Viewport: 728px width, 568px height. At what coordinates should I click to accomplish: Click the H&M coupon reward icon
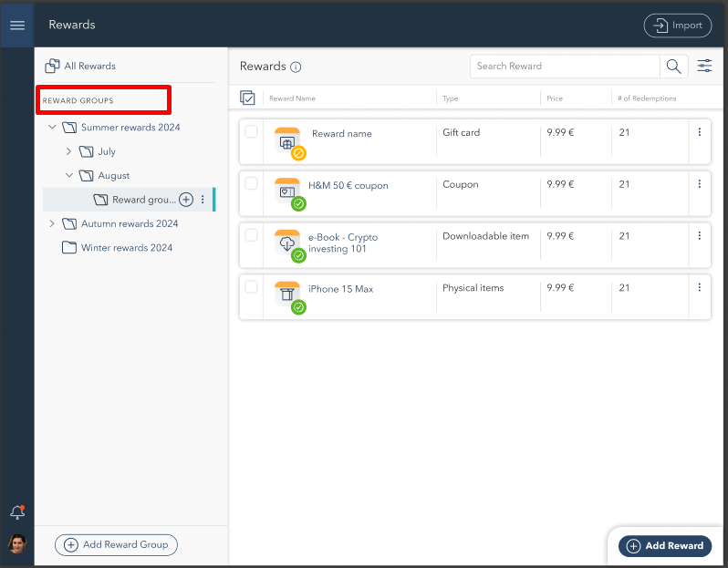coord(287,191)
